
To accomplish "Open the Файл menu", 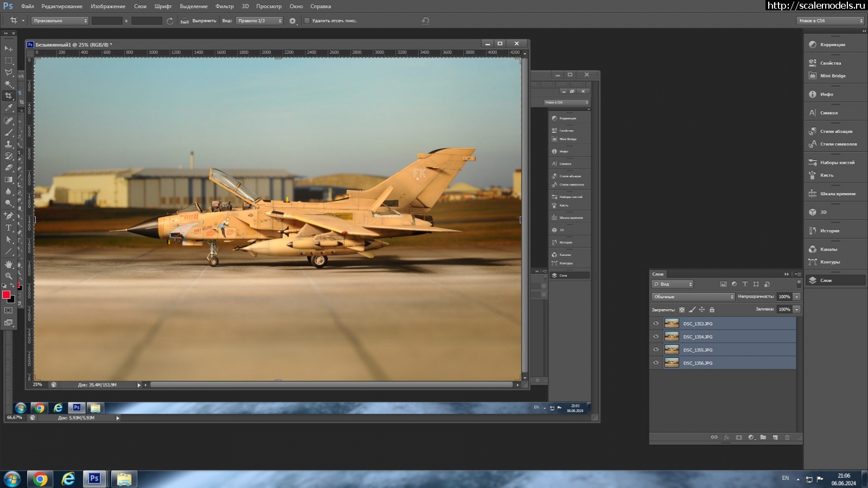I will click(28, 7).
